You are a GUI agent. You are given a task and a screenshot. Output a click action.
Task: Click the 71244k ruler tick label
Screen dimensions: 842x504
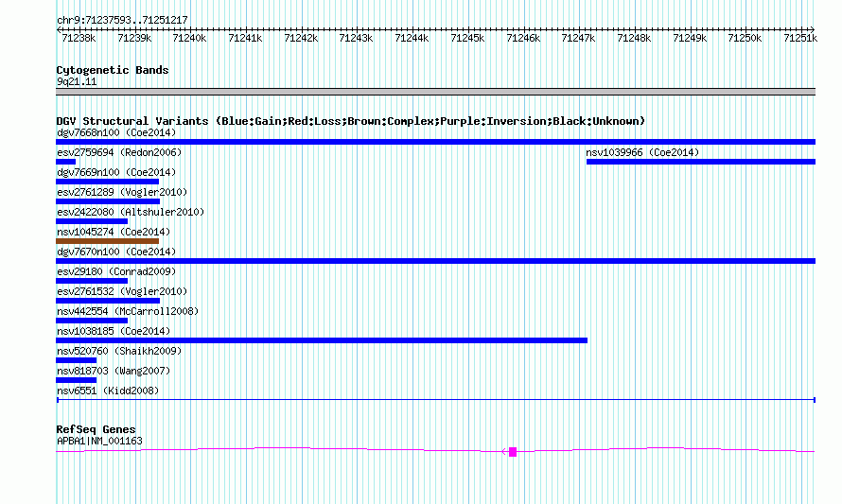tap(412, 38)
